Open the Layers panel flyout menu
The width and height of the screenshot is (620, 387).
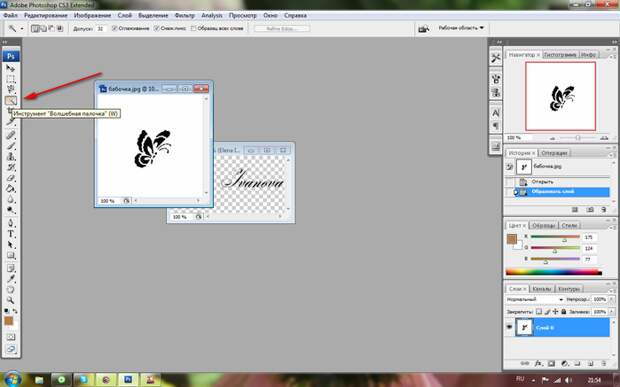(612, 290)
